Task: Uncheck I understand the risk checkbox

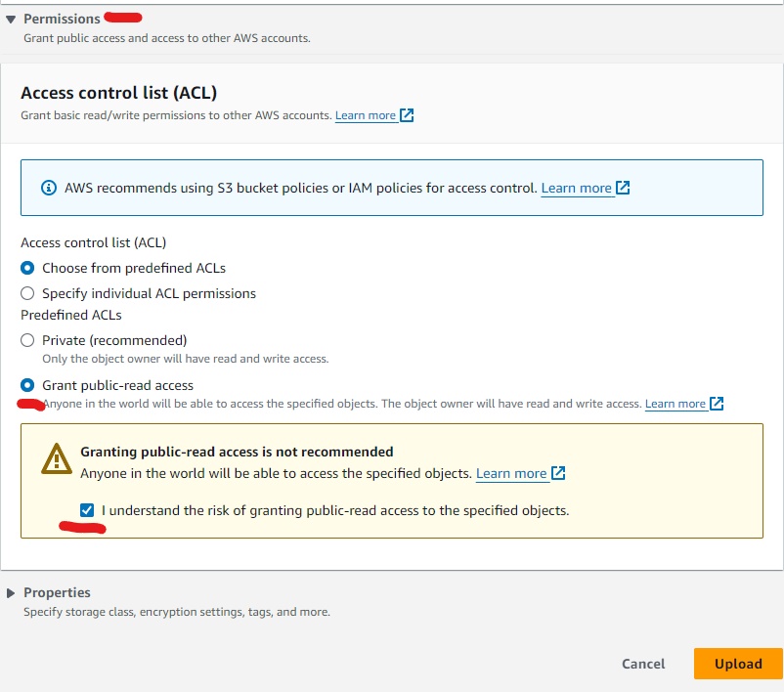Action: pyautogui.click(x=87, y=510)
